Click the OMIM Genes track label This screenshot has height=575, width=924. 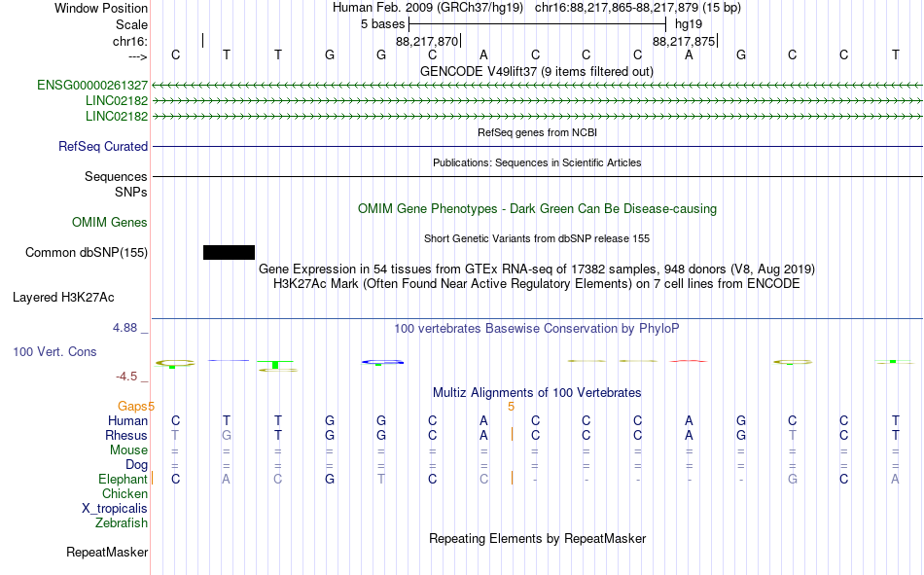pyautogui.click(x=110, y=223)
